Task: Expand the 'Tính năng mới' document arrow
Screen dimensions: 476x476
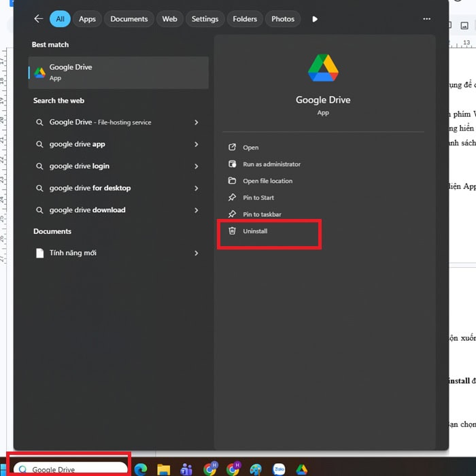Action: (196, 253)
